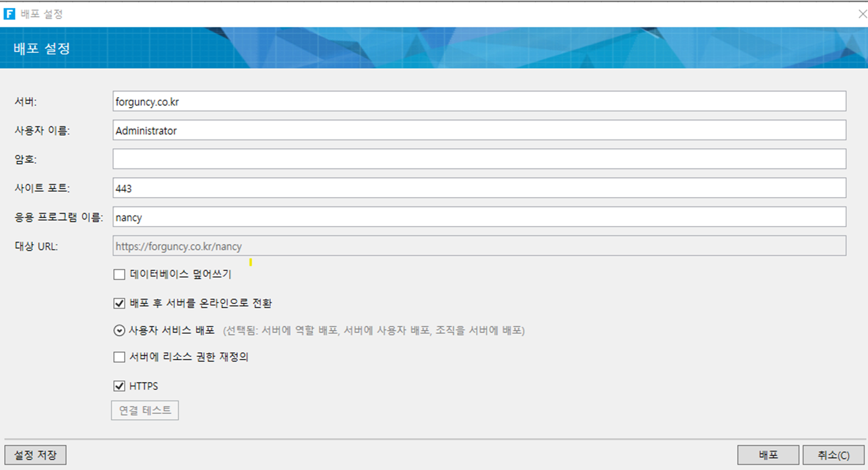This screenshot has height=470, width=868.
Task: Enable the 데이터베이스 덮어쓰기 checkbox
Action: [x=120, y=274]
